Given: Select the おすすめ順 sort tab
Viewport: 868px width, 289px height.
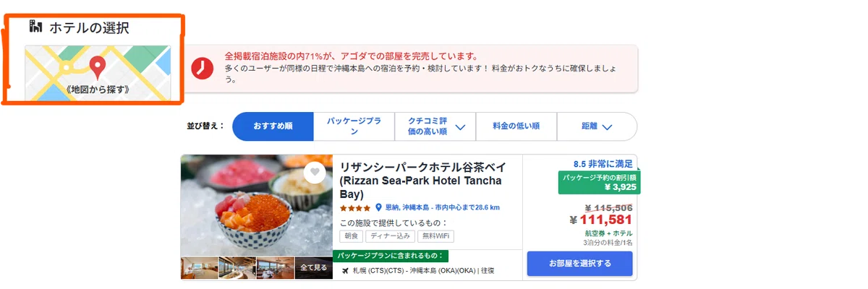Looking at the screenshot, I should pos(273,126).
